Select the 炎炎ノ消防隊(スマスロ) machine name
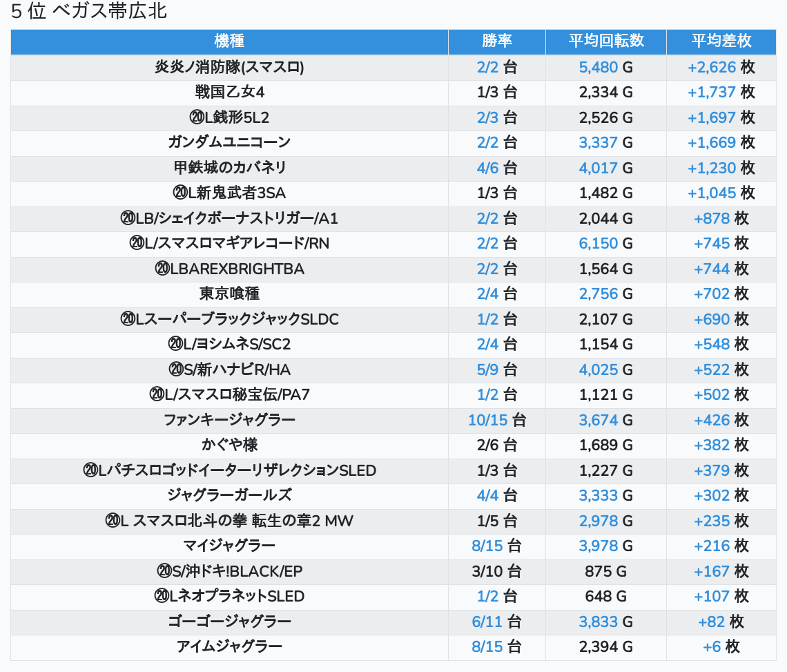 click(230, 67)
